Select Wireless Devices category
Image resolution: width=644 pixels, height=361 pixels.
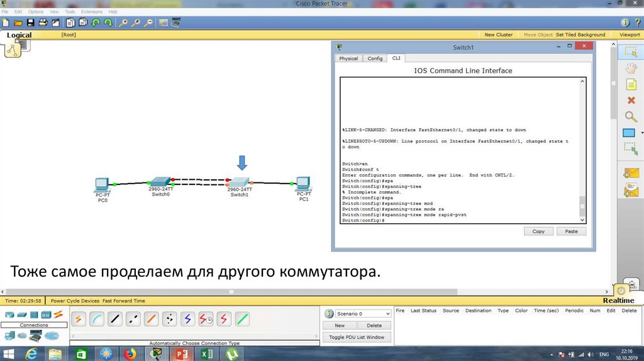click(46, 315)
